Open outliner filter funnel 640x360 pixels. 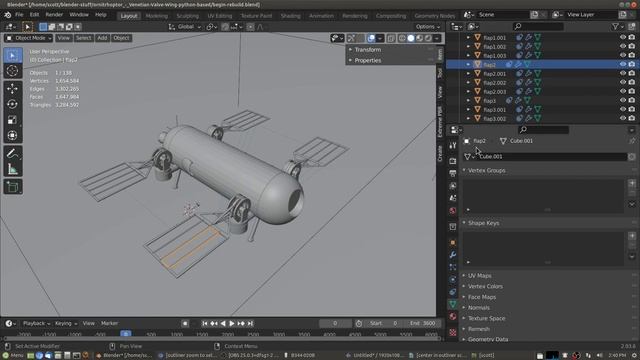click(615, 27)
